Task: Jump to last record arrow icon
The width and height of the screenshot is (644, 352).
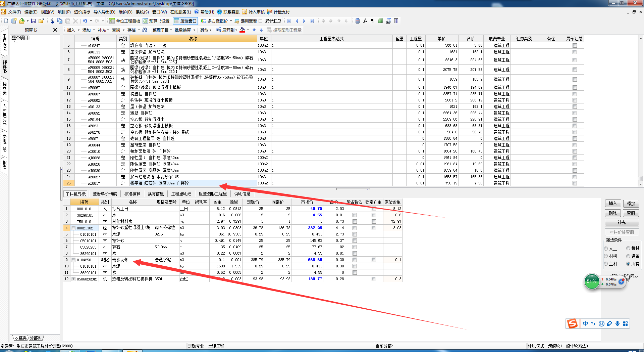Action: (x=312, y=21)
